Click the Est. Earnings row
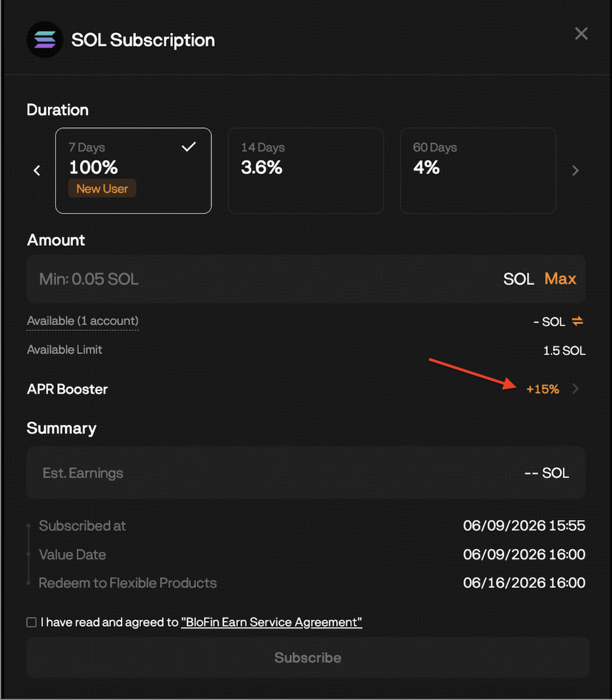 [306, 473]
